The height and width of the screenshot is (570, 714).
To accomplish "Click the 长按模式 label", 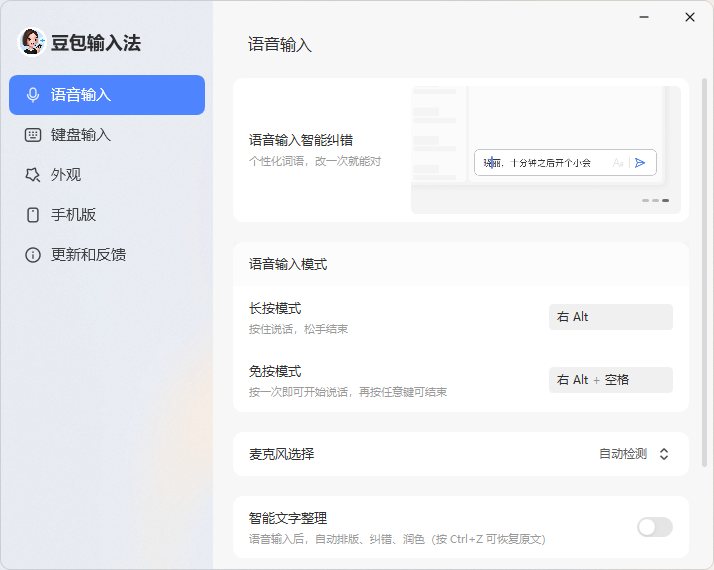I will pyautogui.click(x=275, y=308).
